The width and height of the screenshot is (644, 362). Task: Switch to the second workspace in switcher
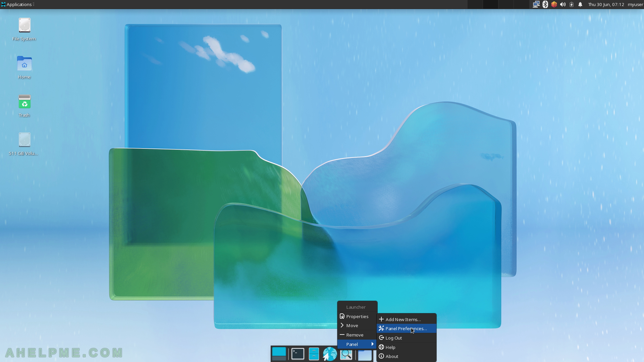(x=490, y=4)
